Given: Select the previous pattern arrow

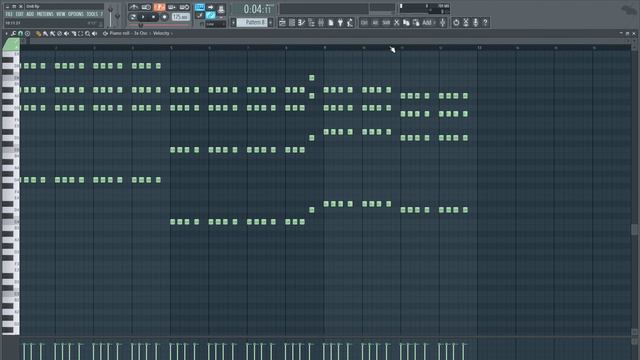Looking at the screenshot, I should (233, 22).
